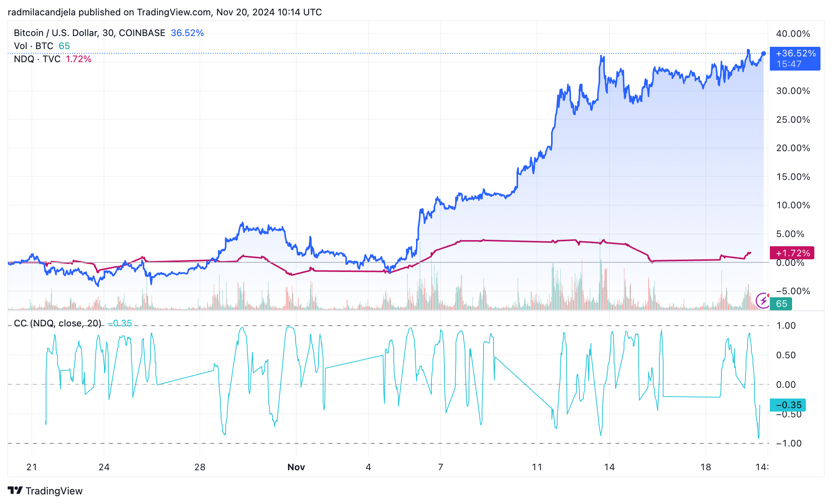Click the 18 date label

pos(706,467)
